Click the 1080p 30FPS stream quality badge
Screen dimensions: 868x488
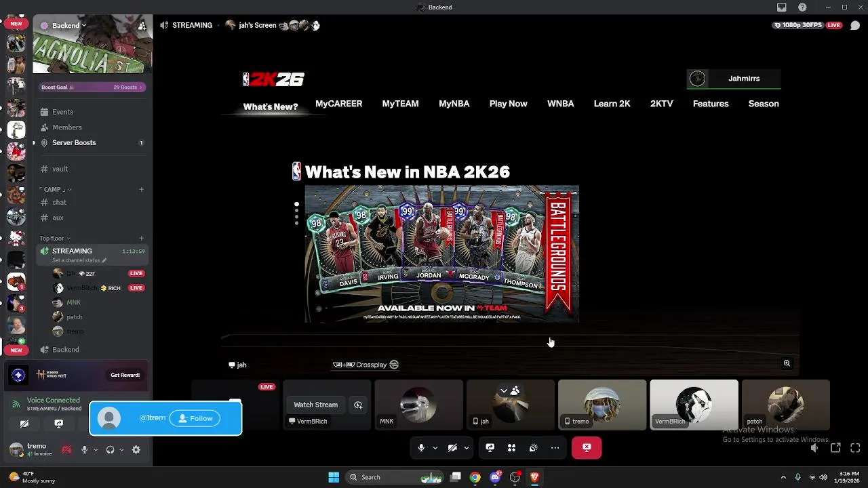[x=797, y=25]
